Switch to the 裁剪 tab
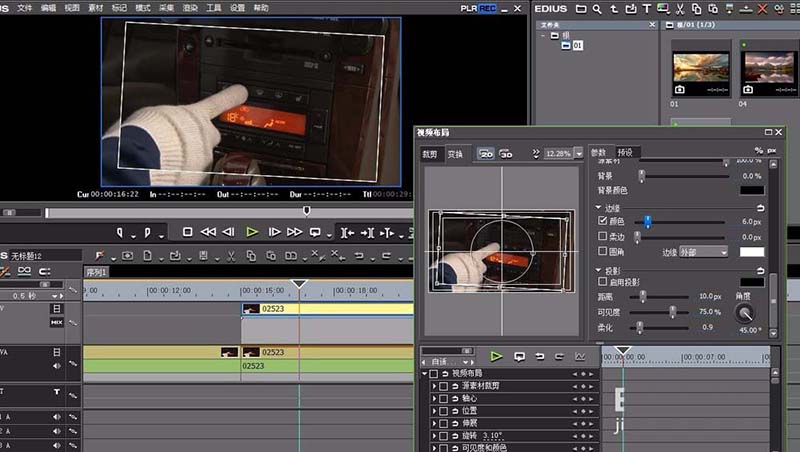This screenshot has height=452, width=800. click(x=431, y=154)
